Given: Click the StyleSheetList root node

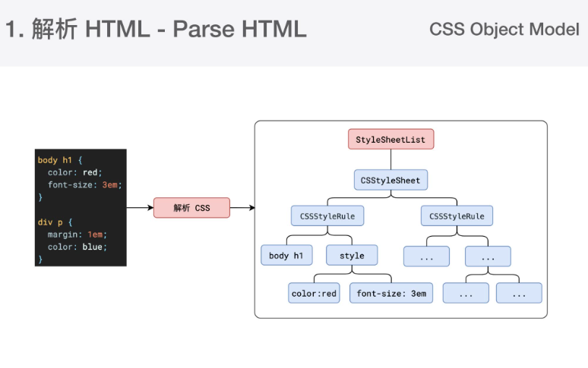Looking at the screenshot, I should (390, 140).
